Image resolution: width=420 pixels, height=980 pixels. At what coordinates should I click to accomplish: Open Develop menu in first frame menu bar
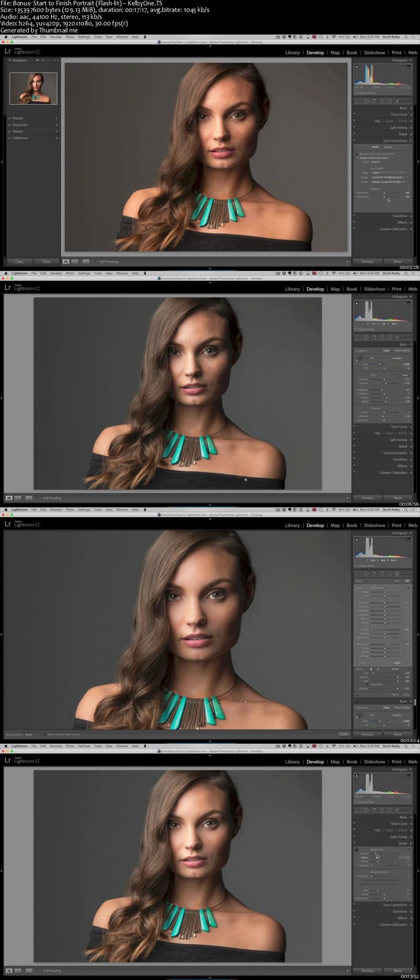click(x=56, y=37)
